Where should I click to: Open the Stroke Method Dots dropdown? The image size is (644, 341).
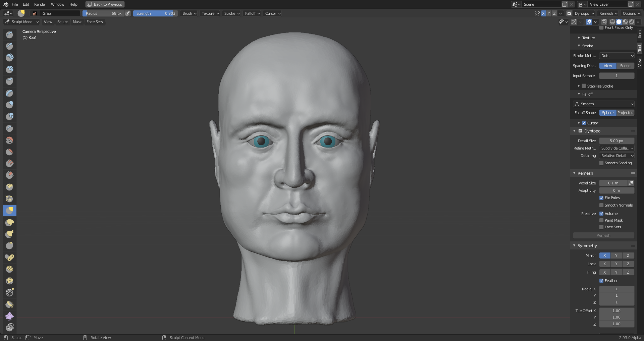pyautogui.click(x=616, y=56)
